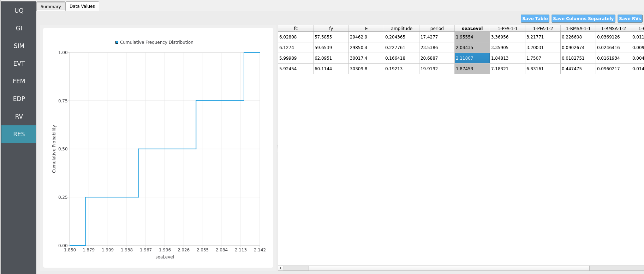Select seaLevel cell 1.87453
The image size is (644, 274).
472,69
